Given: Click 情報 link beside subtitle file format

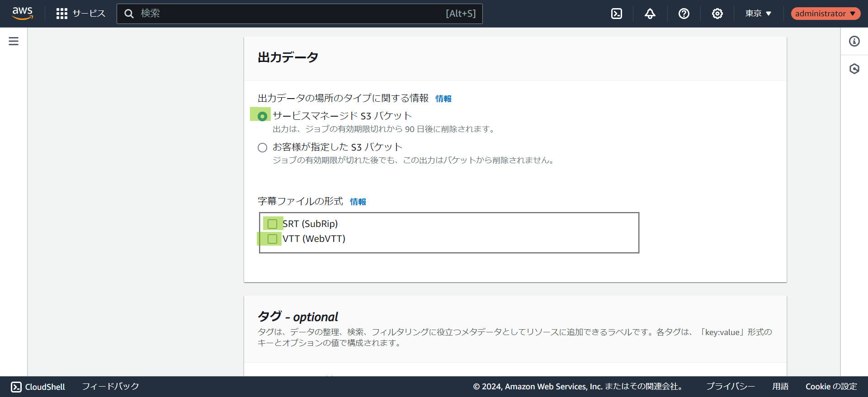Looking at the screenshot, I should click(358, 202).
